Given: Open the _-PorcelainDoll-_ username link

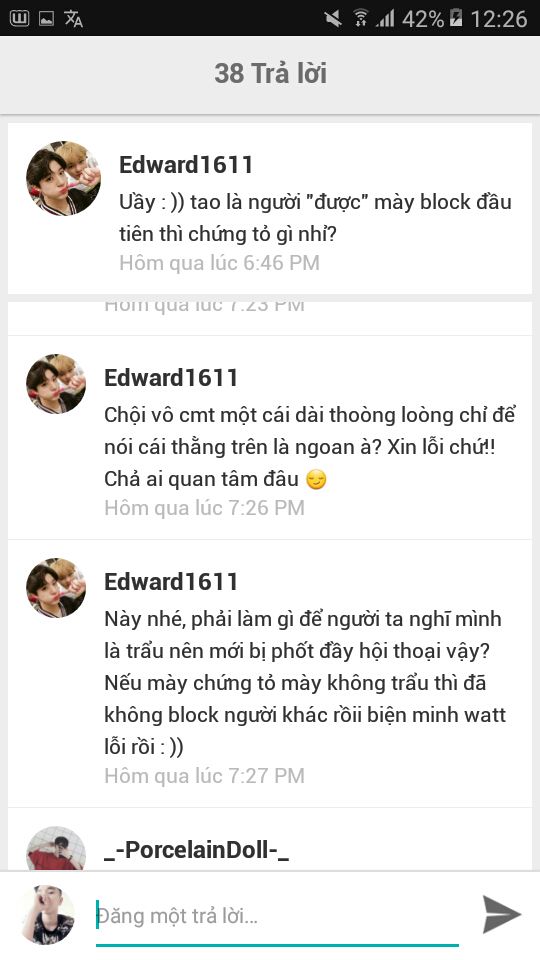Looking at the screenshot, I should [x=197, y=850].
